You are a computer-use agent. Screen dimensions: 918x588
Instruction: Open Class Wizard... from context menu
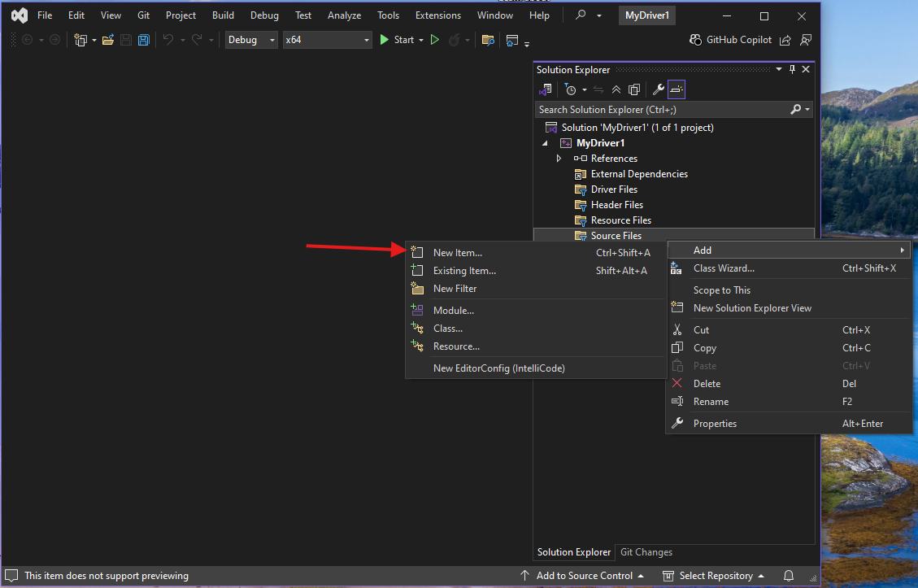790,268
